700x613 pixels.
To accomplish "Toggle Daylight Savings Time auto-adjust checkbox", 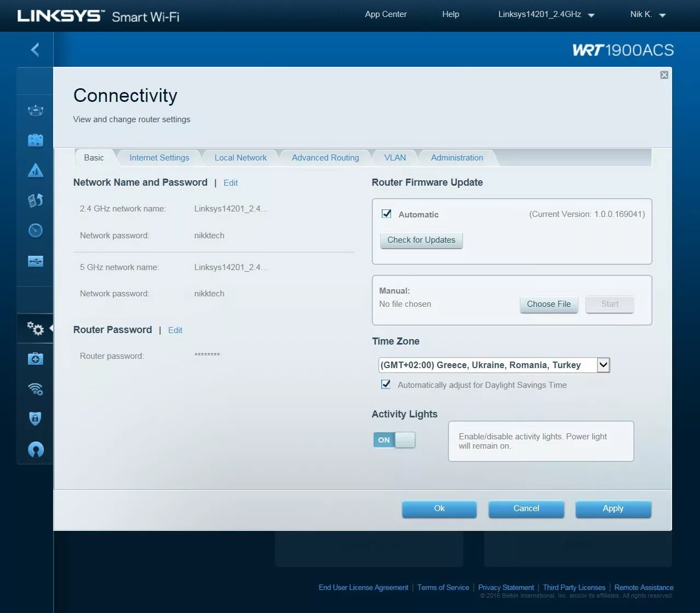I will pos(386,384).
